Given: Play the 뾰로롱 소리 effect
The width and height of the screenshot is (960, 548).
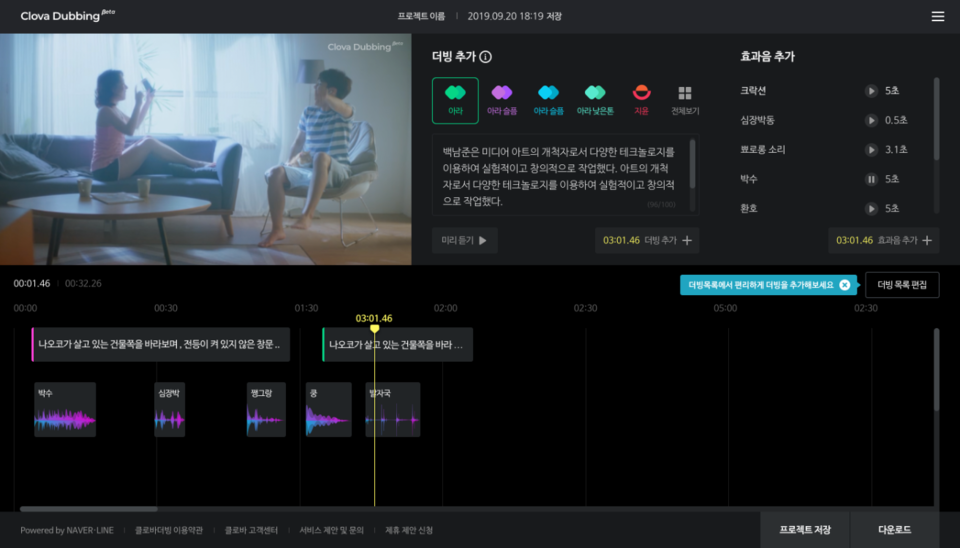Looking at the screenshot, I should tap(871, 150).
